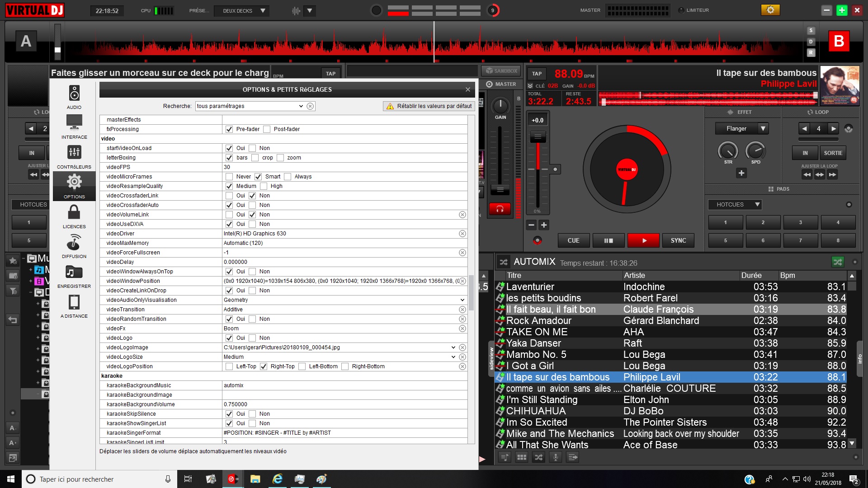Click the options list vertical scrollbar
Image resolution: width=868 pixels, height=488 pixels.
click(471, 293)
